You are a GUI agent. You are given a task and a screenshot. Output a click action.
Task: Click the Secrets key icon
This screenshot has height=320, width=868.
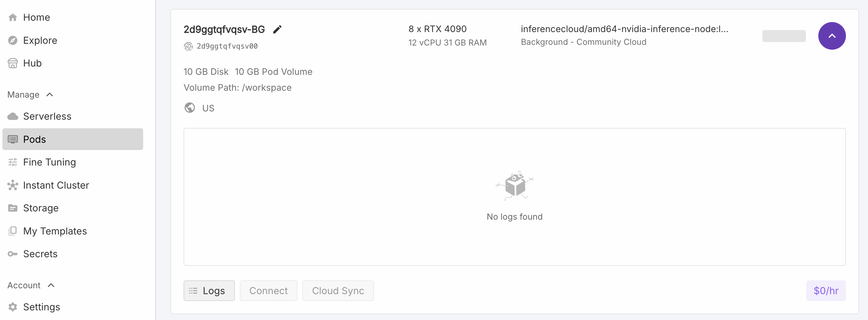(13, 254)
